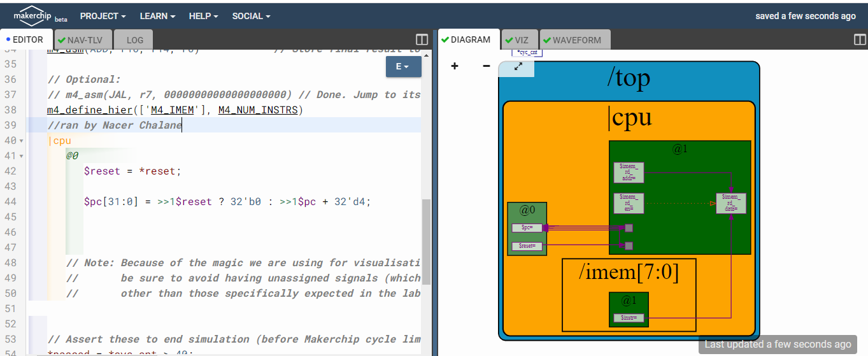868x356 pixels.
Task: Click the $reset signal box in diagram
Action: coord(527,245)
